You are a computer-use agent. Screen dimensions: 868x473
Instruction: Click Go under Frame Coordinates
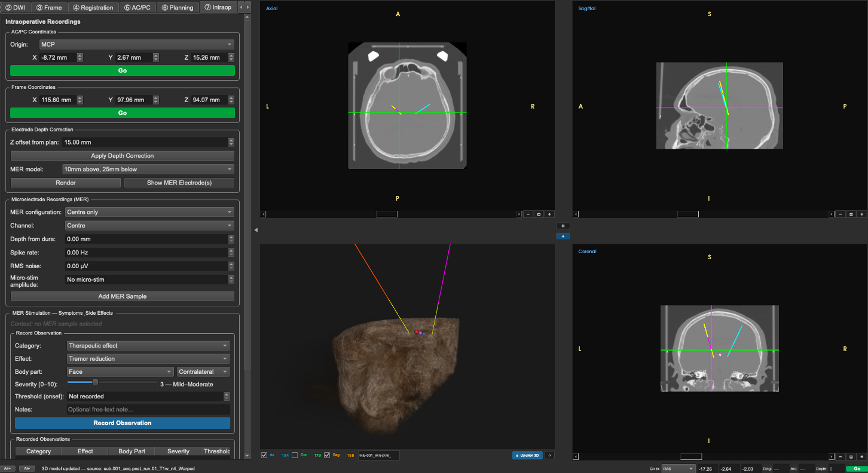pos(123,113)
